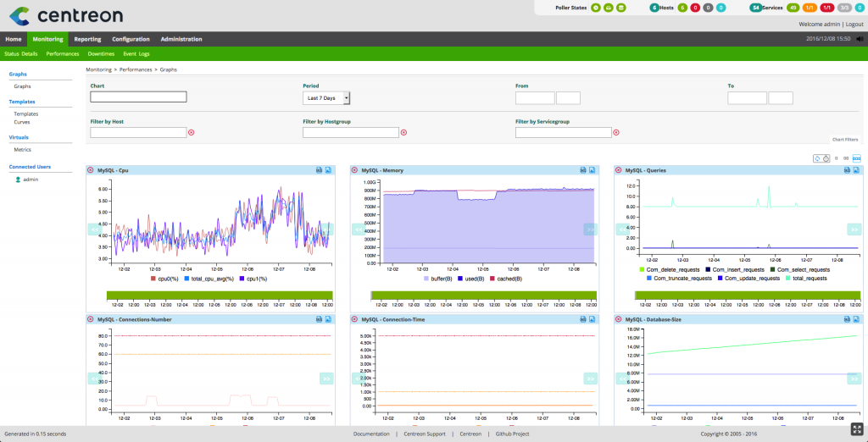This screenshot has width=868, height=442.
Task: Save MySQL - Database-Size chart image
Action: [x=856, y=319]
